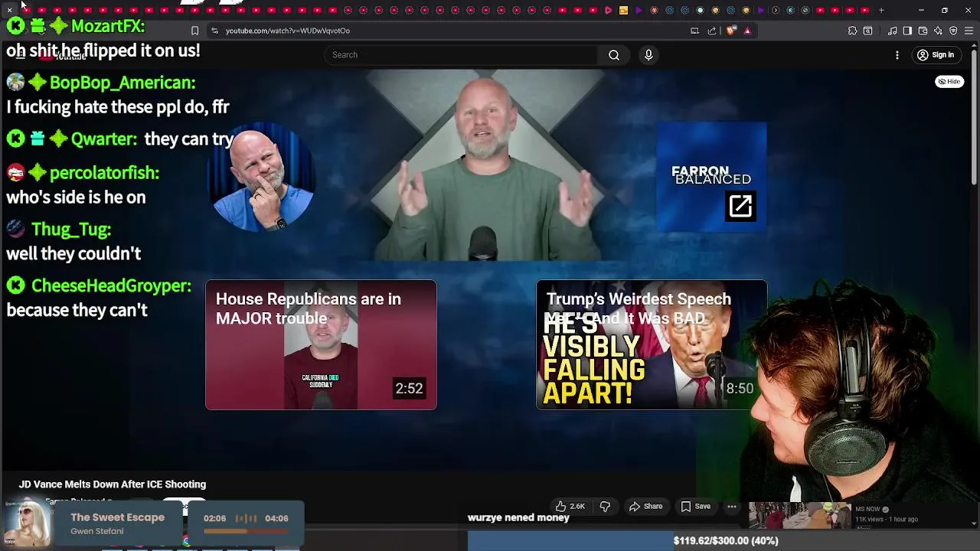Image resolution: width=980 pixels, height=551 pixels.
Task: Start voice search with microphone icon
Action: [x=648, y=55]
